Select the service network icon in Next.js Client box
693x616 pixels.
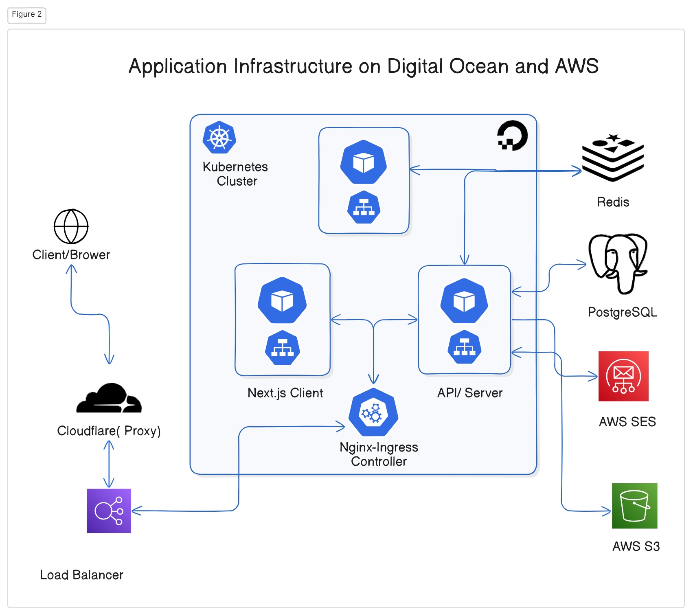point(283,348)
